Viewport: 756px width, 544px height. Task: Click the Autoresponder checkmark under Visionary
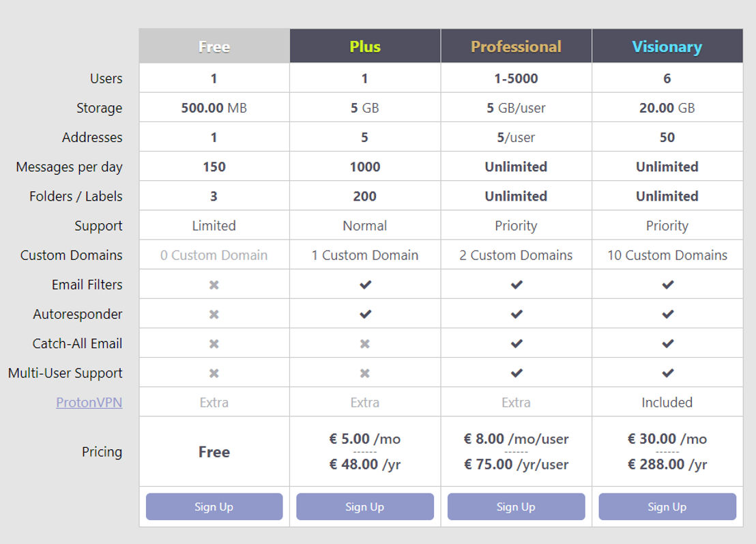click(668, 314)
